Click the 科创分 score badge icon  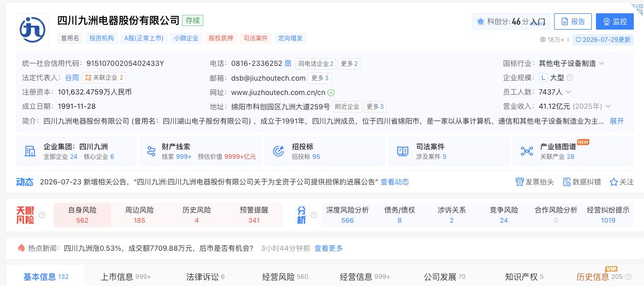coord(480,21)
